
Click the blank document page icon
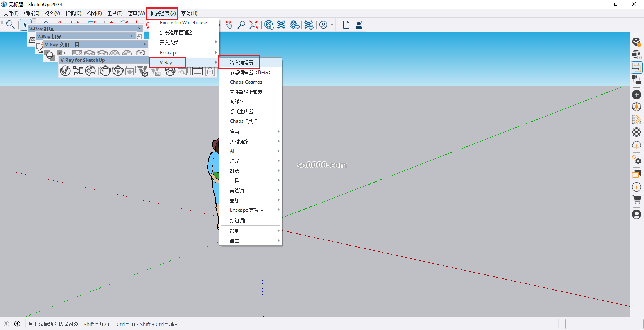(346, 25)
